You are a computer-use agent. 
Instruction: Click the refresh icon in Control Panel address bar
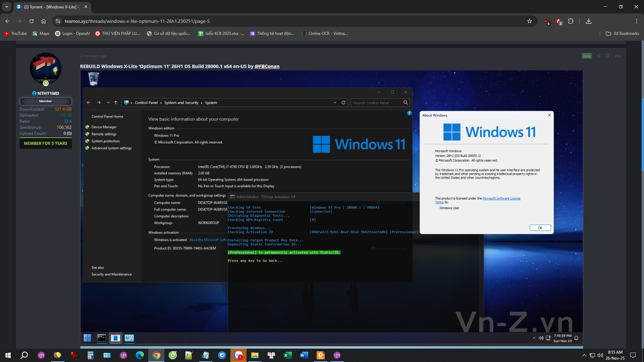coord(343,103)
